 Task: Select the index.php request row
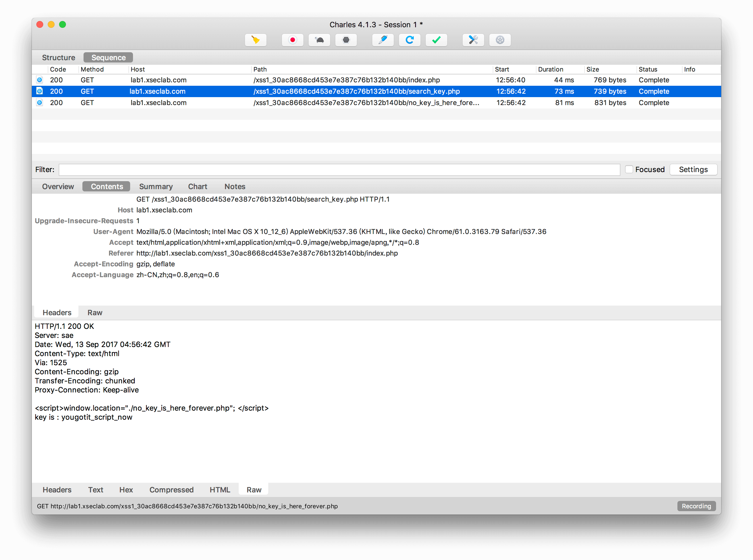pyautogui.click(x=376, y=80)
